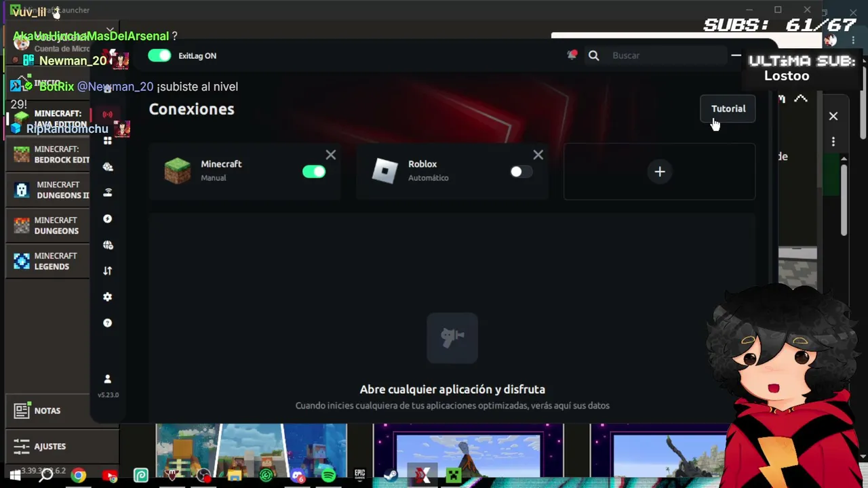
Task: Click the Roblox logo icon
Action: point(385,171)
